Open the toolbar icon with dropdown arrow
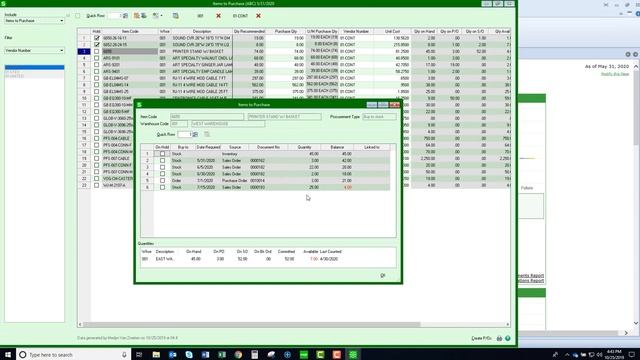 coord(157,16)
